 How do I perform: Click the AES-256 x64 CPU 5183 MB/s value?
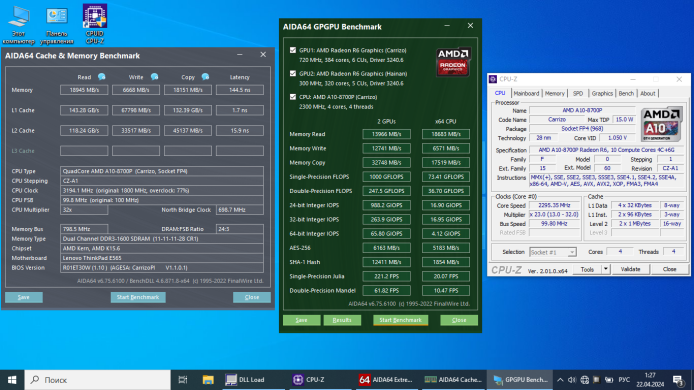click(x=446, y=248)
